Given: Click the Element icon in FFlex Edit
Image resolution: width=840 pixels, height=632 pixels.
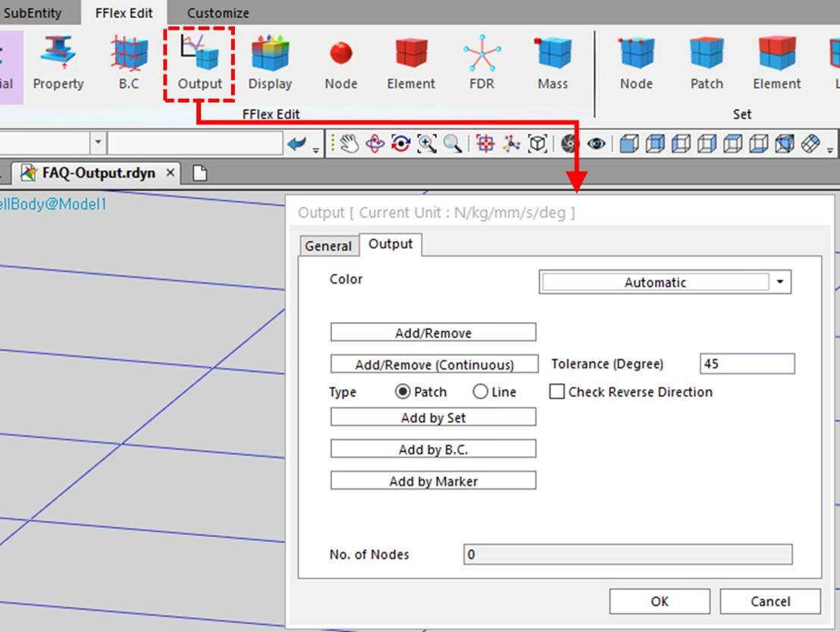Looking at the screenshot, I should click(x=410, y=61).
